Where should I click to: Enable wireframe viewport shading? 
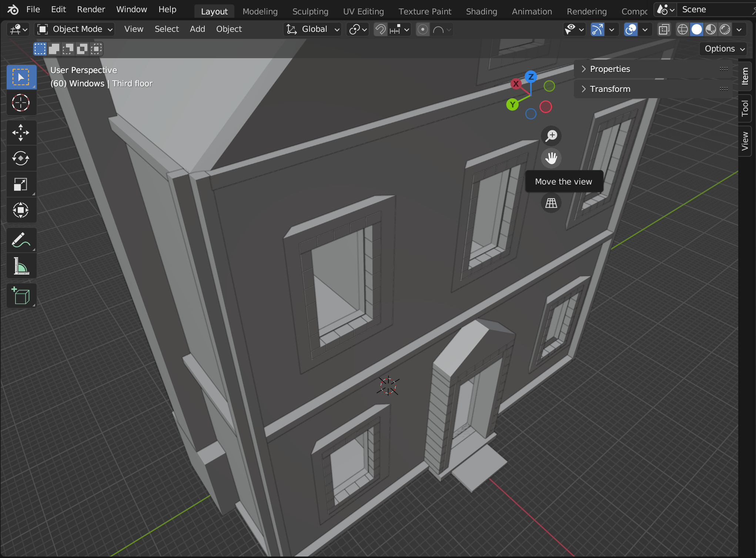[x=682, y=29]
